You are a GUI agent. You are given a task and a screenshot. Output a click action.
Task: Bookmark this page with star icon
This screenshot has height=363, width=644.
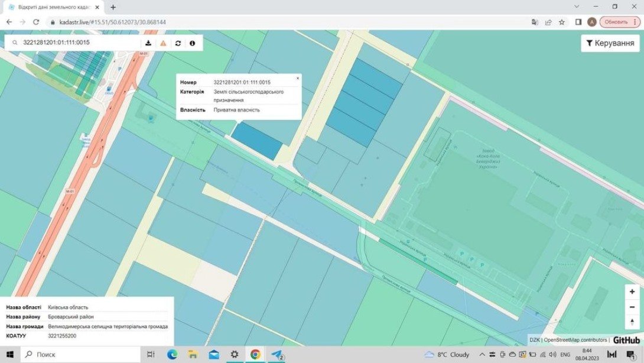[x=562, y=22]
